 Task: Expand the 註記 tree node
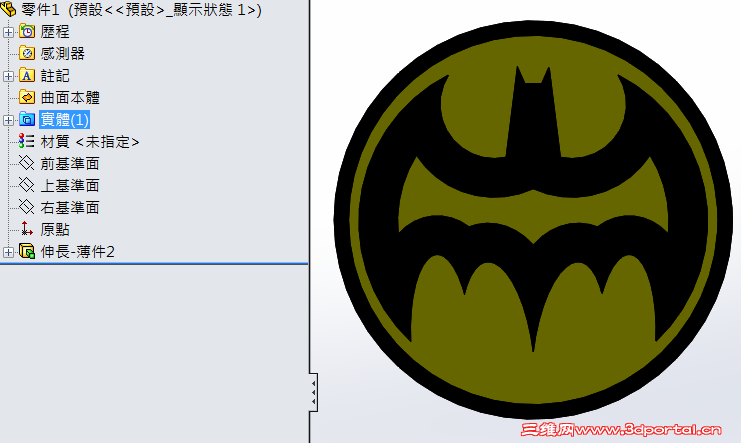8,76
